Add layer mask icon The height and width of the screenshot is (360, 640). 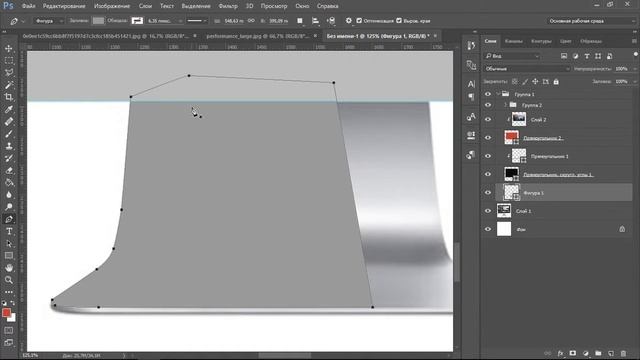tap(573, 353)
